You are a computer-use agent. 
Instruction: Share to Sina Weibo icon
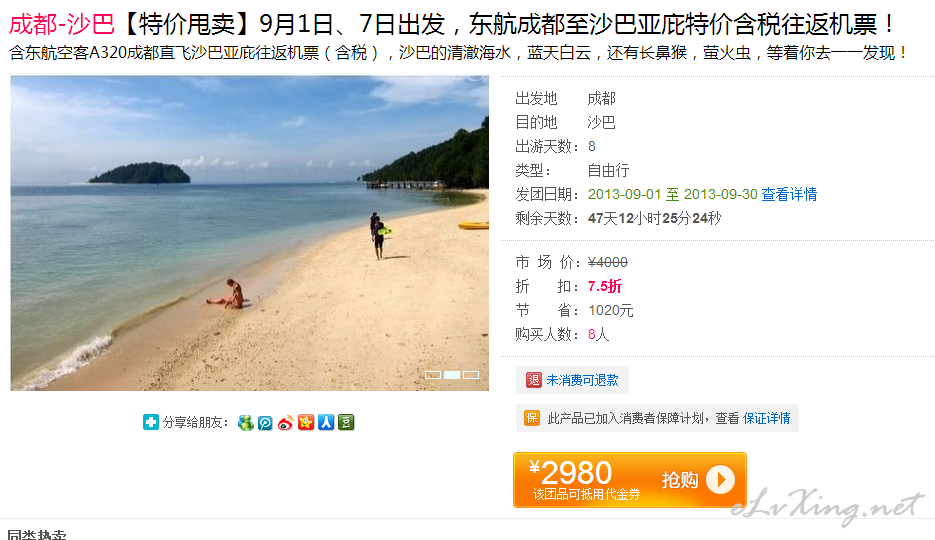point(286,423)
